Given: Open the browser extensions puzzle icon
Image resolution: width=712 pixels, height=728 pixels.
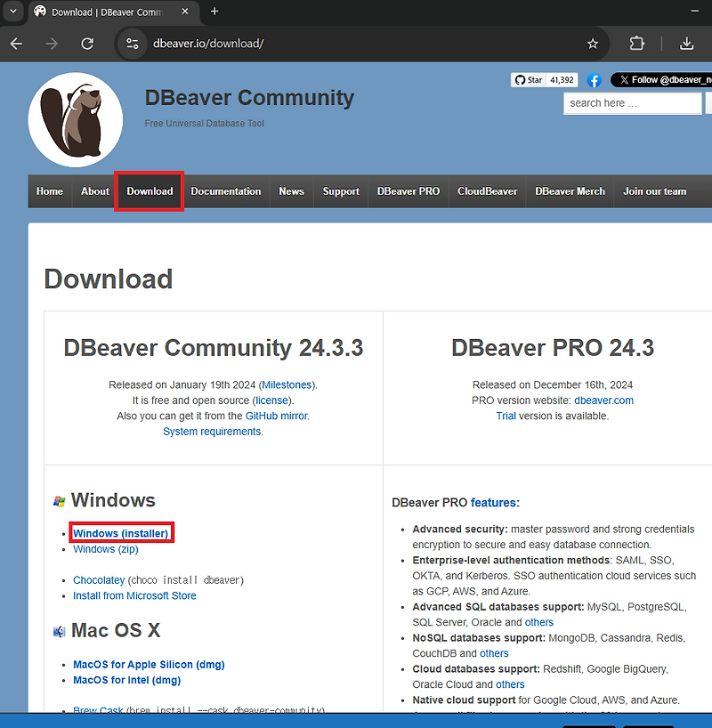Looking at the screenshot, I should (x=636, y=44).
